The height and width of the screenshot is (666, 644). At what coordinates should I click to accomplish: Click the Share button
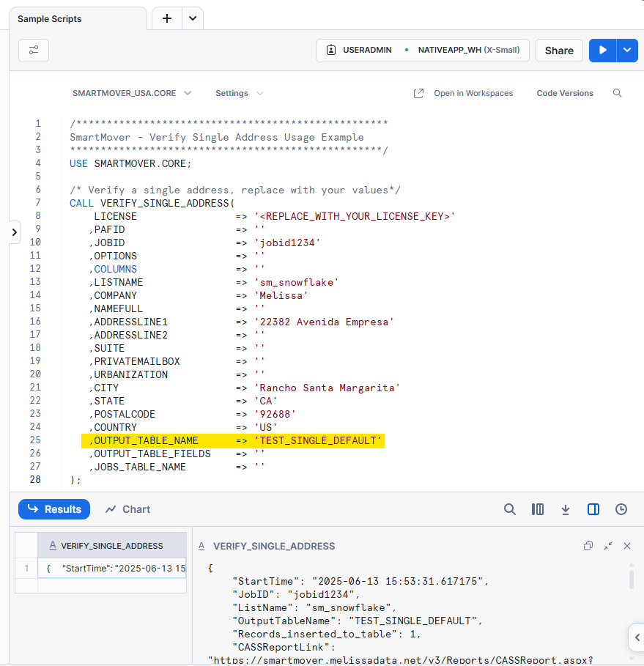559,51
